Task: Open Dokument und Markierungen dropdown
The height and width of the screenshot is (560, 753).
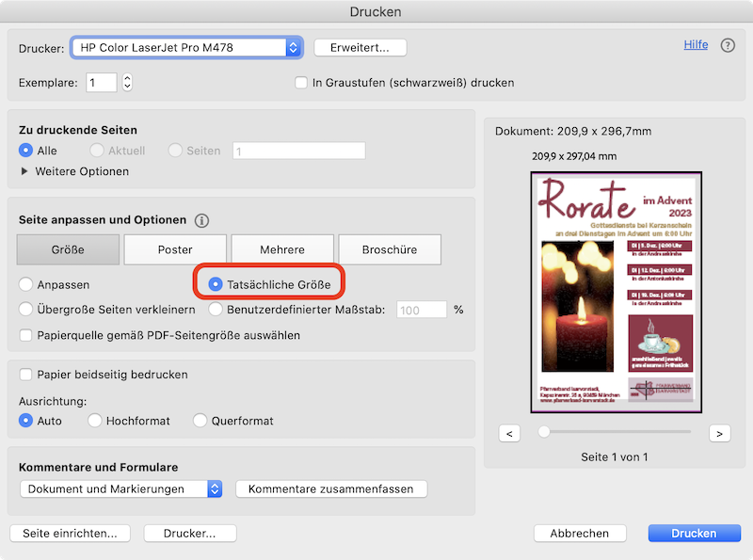Action: tap(120, 488)
